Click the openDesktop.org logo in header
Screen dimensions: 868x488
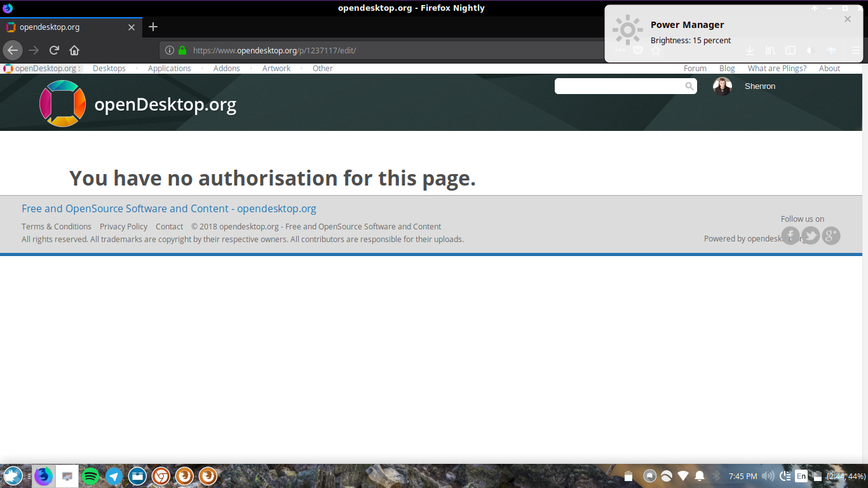click(x=138, y=104)
